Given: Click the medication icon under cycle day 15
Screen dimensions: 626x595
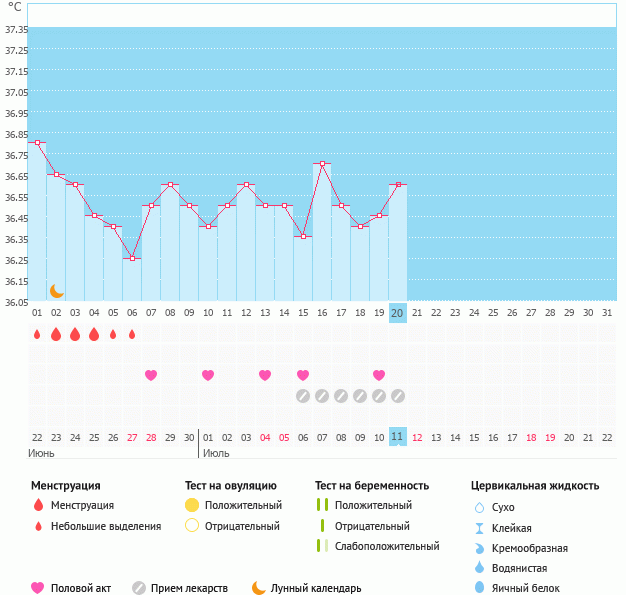Looking at the screenshot, I should click(x=303, y=396).
